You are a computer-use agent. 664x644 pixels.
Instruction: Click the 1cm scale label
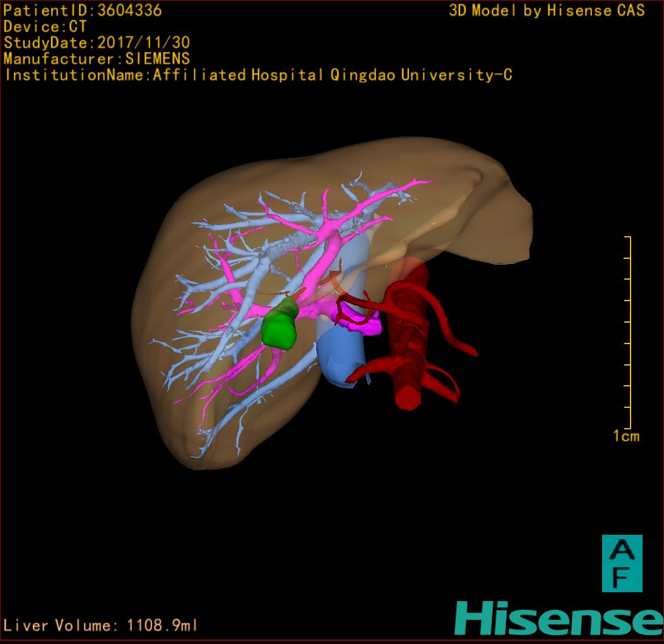(625, 436)
